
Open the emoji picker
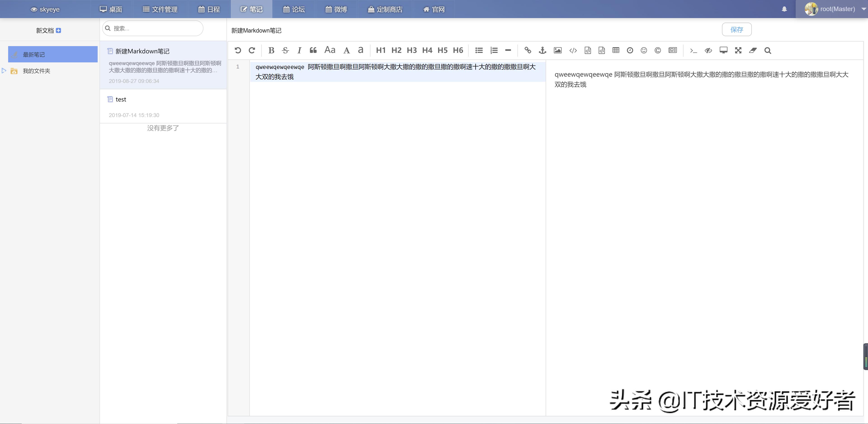pos(644,50)
